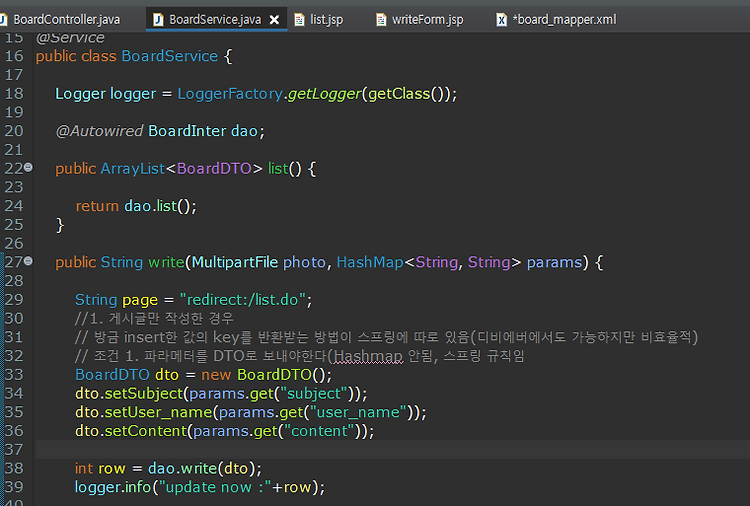750x506 pixels.
Task: Click the BoardInter type name
Action: pyautogui.click(x=187, y=131)
